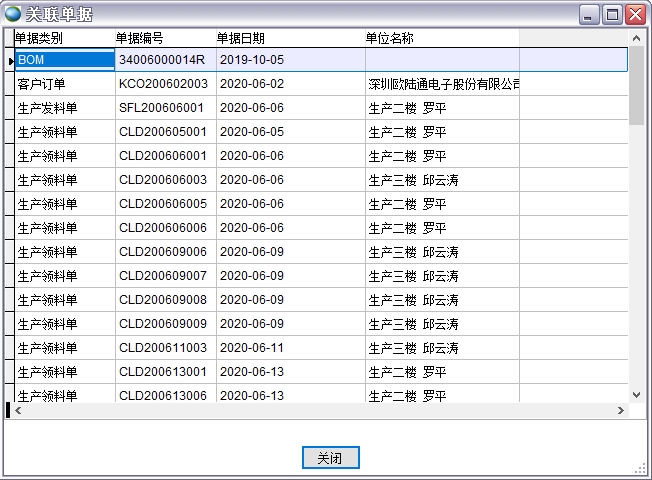Click the globe icon in the title bar
This screenshot has width=652, height=480.
13,14
